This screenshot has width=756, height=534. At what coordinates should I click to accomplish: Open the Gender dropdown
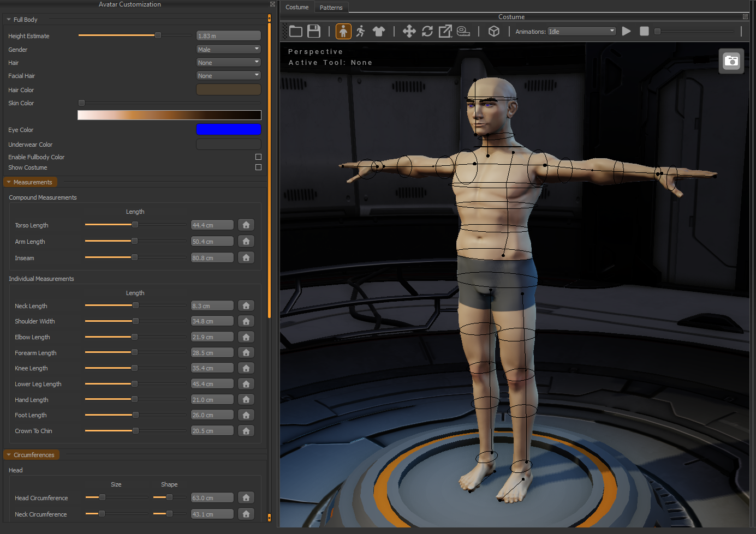click(x=228, y=49)
